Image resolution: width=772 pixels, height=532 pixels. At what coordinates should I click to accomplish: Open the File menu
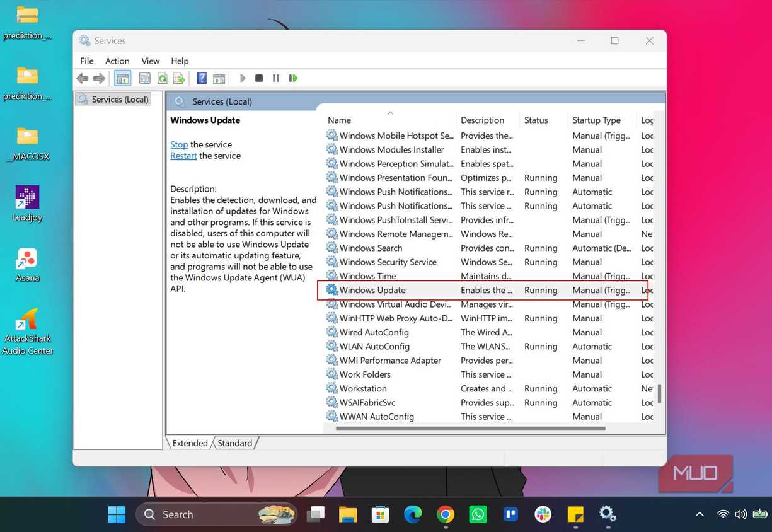click(x=87, y=61)
